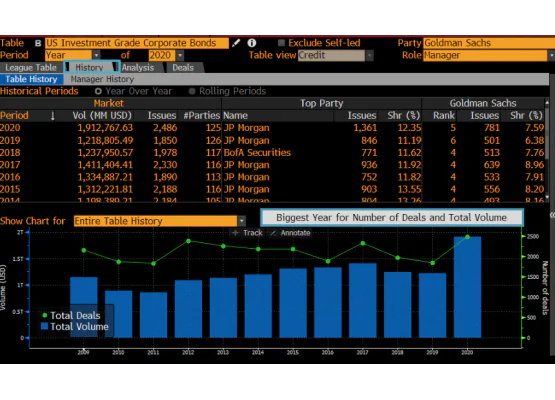The image size is (555, 400).
Task: Open the Period Year dropdown arrow
Action: pos(96,56)
